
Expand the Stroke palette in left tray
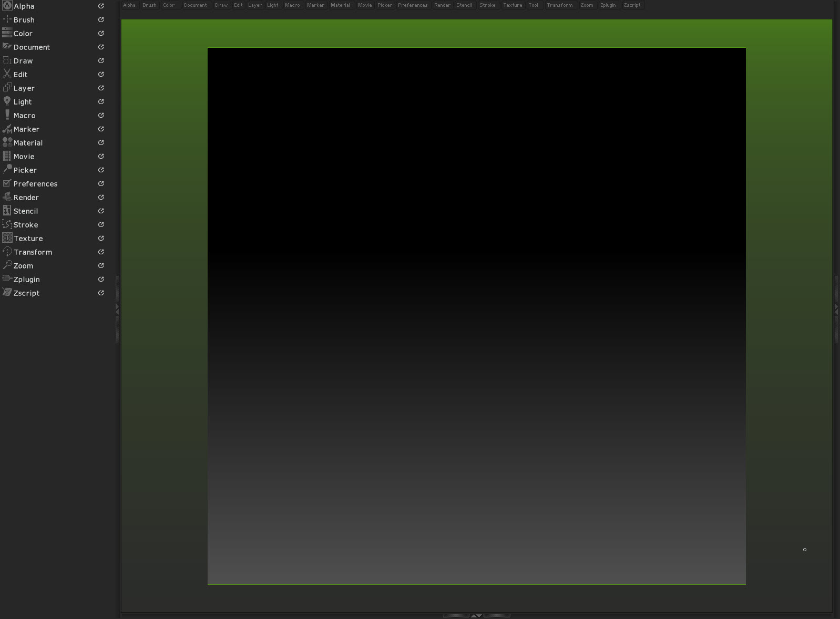pyautogui.click(x=26, y=225)
